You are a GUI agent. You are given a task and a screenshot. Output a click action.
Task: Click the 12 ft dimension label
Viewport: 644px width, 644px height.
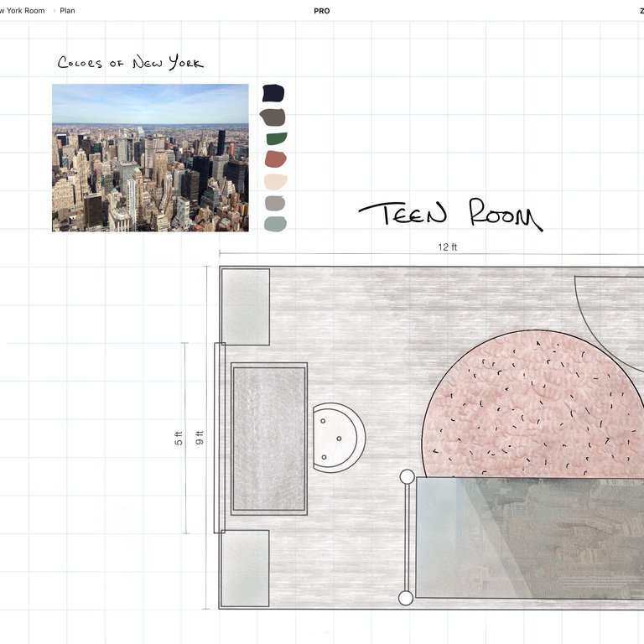point(447,247)
